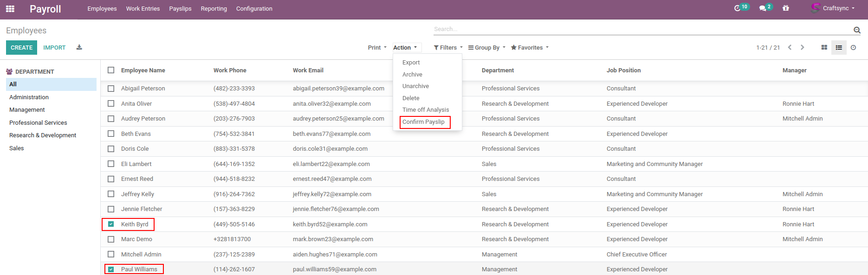The height and width of the screenshot is (275, 868).
Task: Switch to kanban view
Action: pos(824,47)
